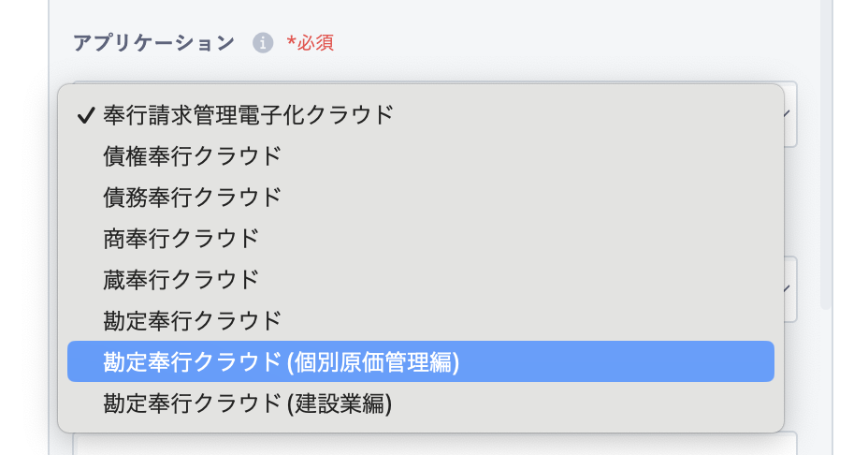
Task: Pick 債務奉行クラウド in the dropdown
Action: [x=421, y=198]
